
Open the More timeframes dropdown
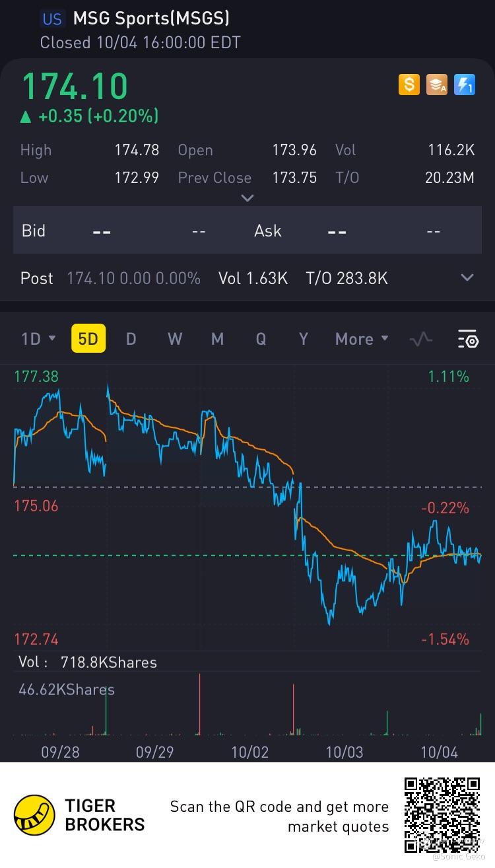361,340
